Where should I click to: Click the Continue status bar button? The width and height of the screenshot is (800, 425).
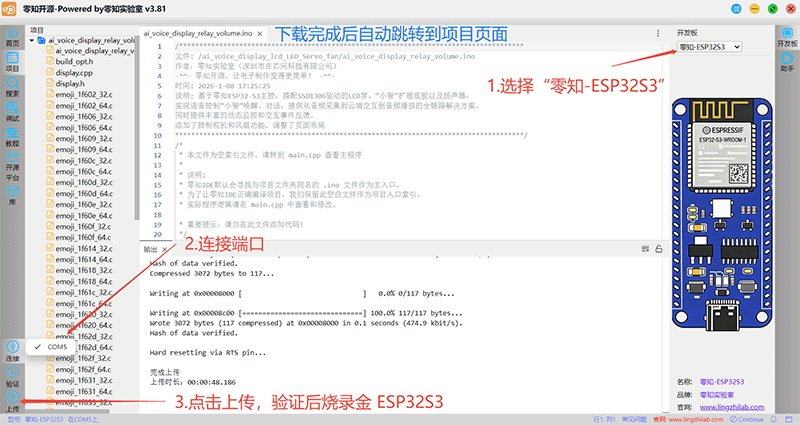(x=746, y=419)
